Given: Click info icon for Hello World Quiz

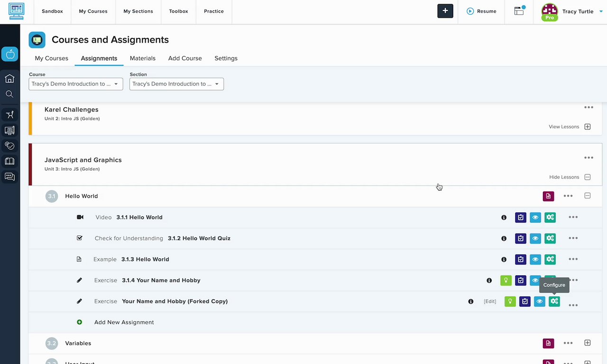Looking at the screenshot, I should (504, 238).
